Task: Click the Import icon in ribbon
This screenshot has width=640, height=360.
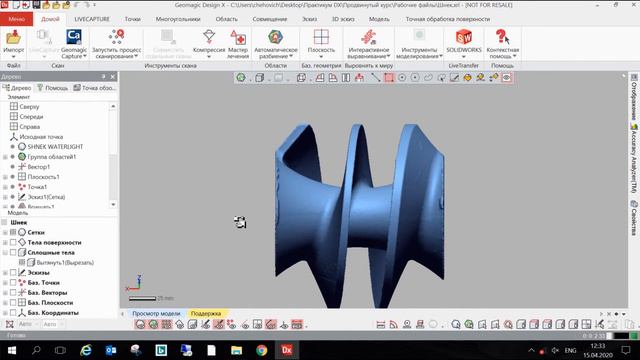Action: [13, 38]
